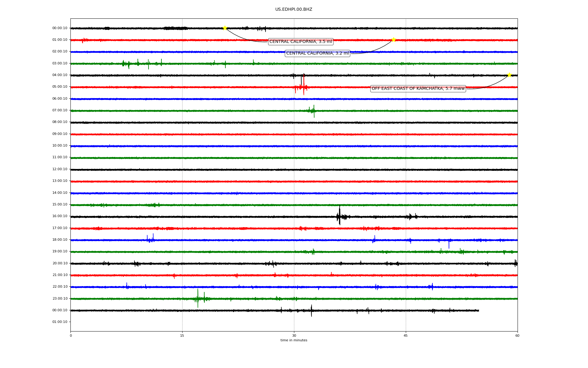This screenshot has width=588, height=368.
Task: Click the yellow star on 00:00:10 trace
Action: pyautogui.click(x=225, y=28)
